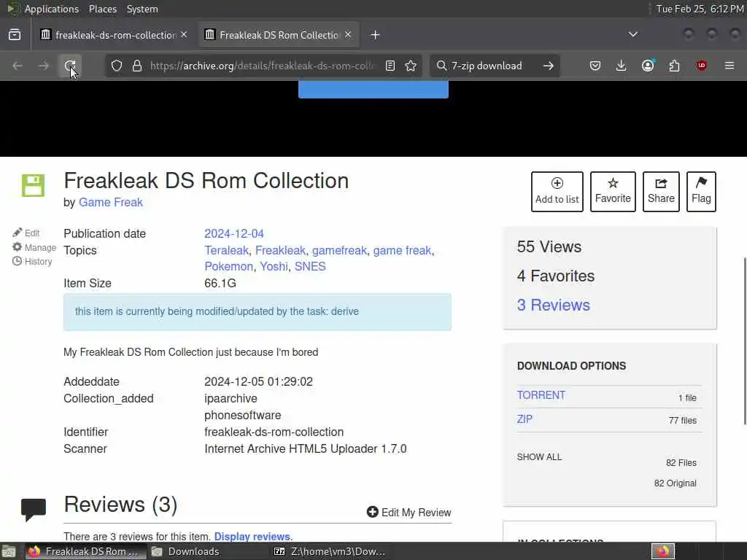This screenshot has width=747, height=560.
Task: Bookmark this page with star icon
Action: (411, 66)
